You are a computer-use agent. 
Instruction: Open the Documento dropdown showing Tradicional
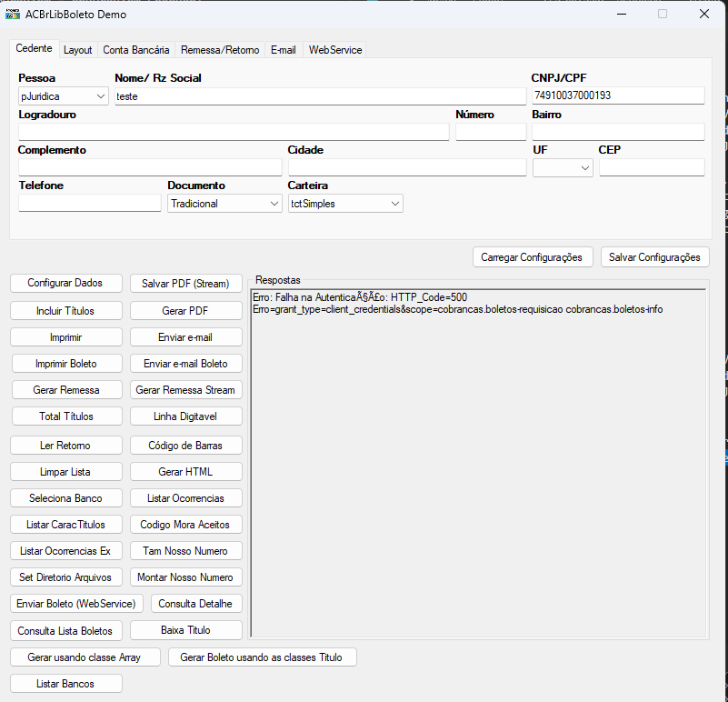click(224, 204)
